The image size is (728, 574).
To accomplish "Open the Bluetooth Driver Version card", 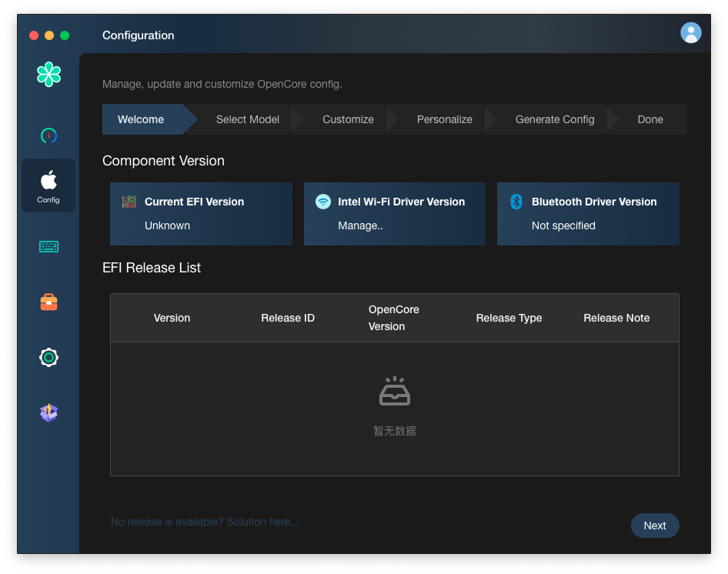I will tap(588, 214).
